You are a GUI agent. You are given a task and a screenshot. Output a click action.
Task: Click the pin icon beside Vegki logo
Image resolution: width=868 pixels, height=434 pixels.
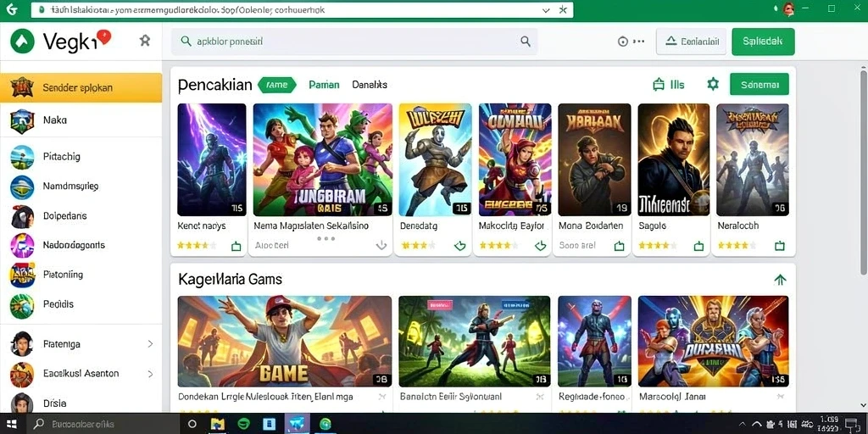click(144, 41)
